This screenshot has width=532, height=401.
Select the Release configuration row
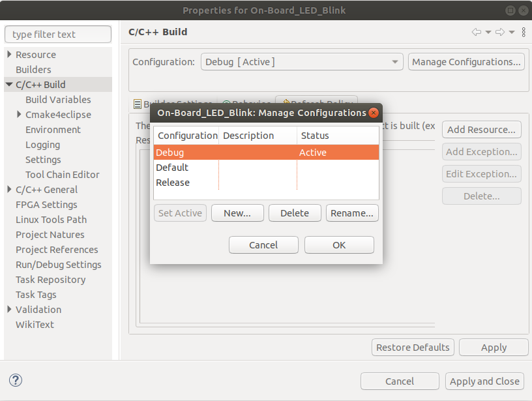click(x=173, y=183)
